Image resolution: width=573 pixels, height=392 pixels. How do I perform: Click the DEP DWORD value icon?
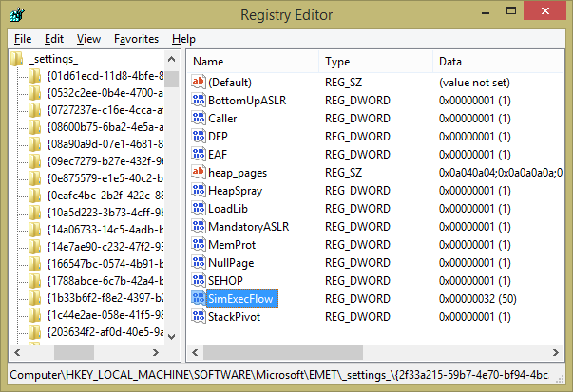[199, 136]
